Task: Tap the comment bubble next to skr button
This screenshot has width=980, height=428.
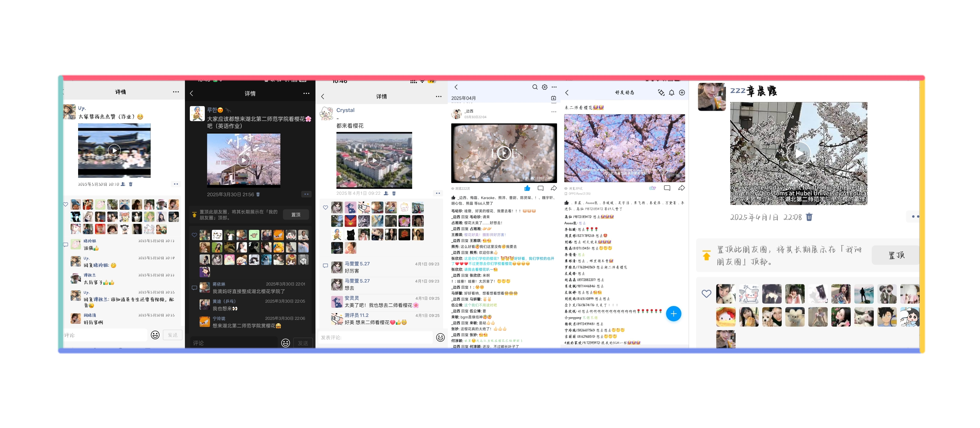Action: [667, 188]
